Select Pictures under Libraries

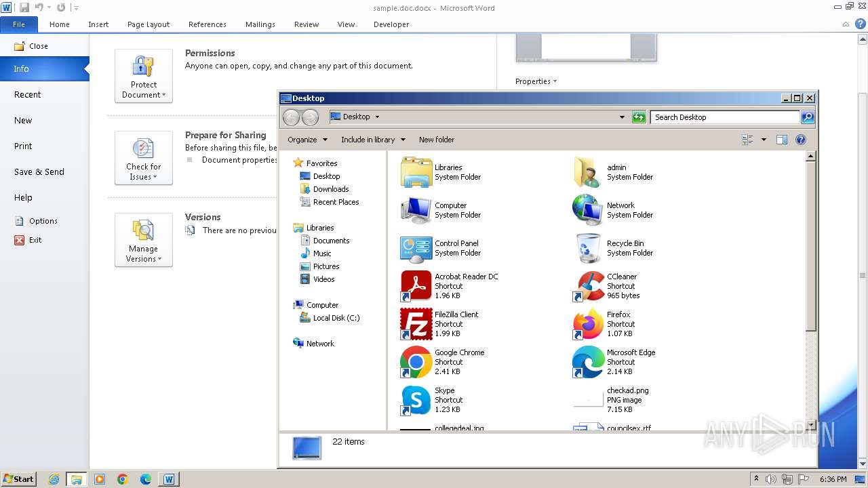point(325,266)
